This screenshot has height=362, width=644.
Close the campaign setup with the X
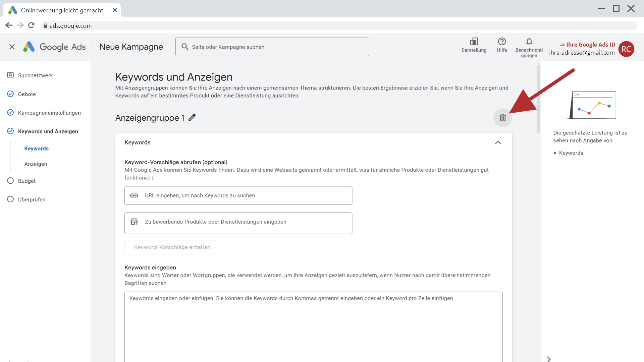pos(12,47)
